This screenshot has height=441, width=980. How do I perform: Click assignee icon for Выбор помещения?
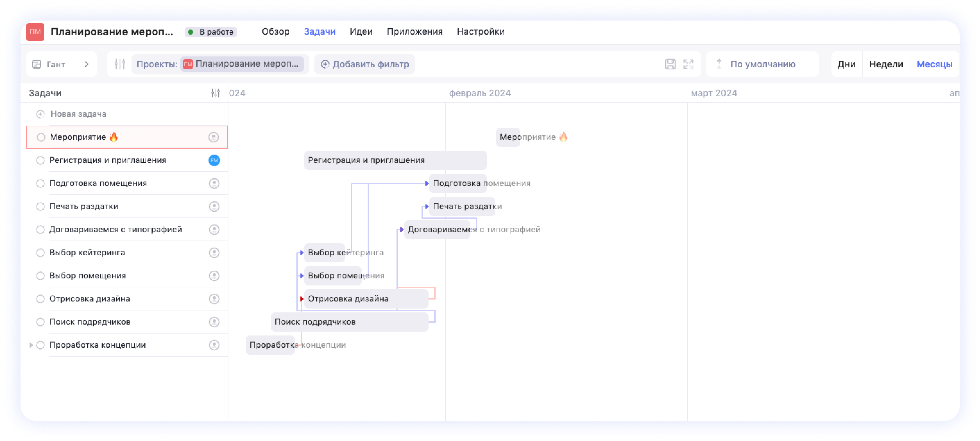click(x=214, y=276)
